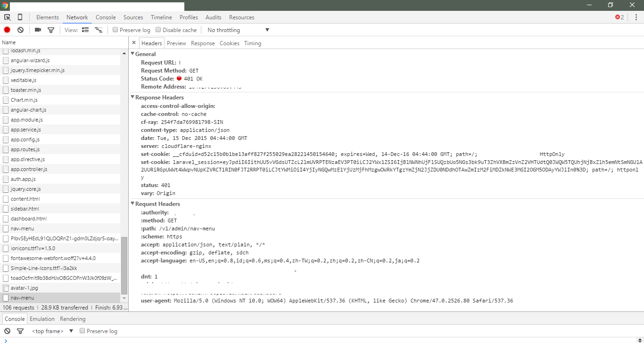Open the DevTools customize menu

point(636,17)
